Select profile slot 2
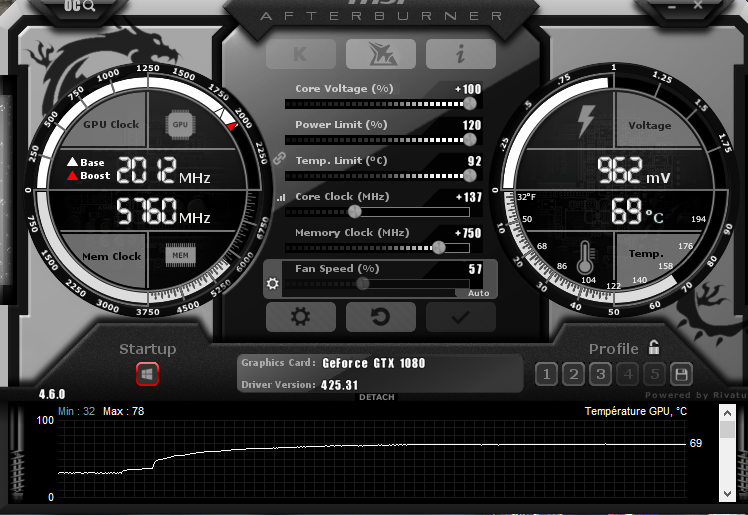The image size is (748, 515). tap(574, 374)
